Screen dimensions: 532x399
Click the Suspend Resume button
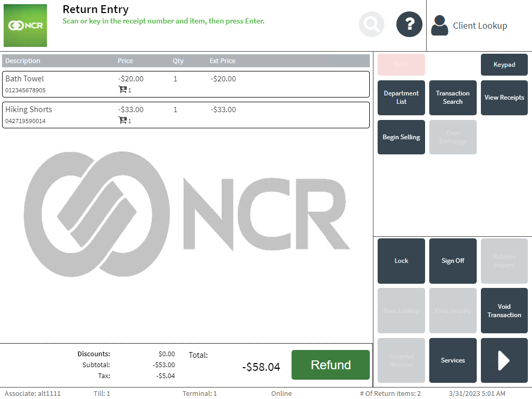point(402,360)
